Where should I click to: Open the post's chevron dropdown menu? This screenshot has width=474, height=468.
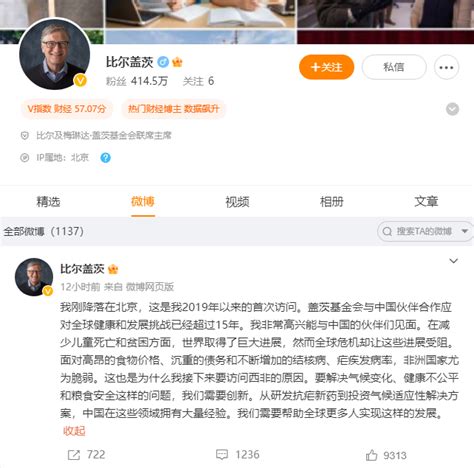(x=454, y=261)
